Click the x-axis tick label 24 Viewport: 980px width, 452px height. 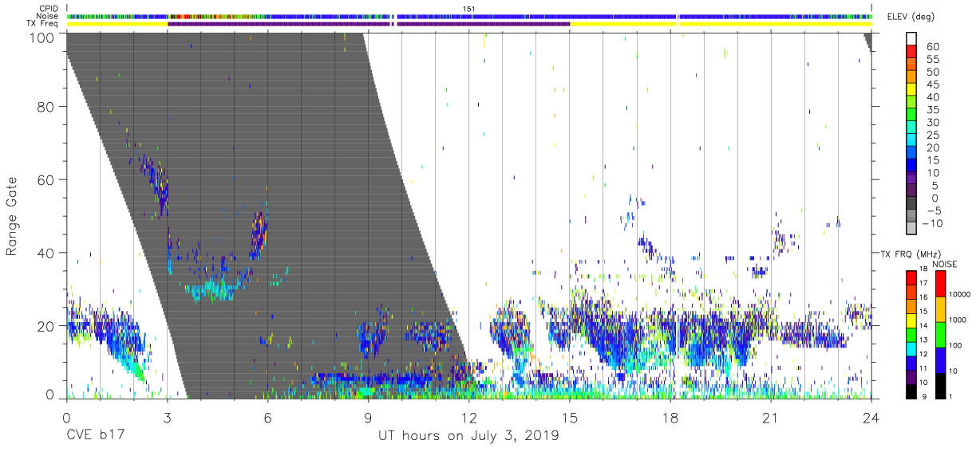click(x=871, y=416)
